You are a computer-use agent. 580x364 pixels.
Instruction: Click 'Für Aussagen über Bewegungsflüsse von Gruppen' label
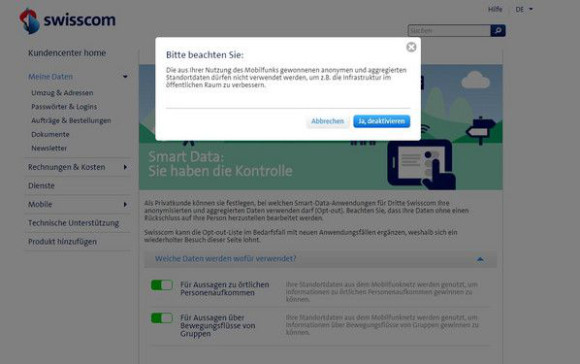pyautogui.click(x=218, y=326)
